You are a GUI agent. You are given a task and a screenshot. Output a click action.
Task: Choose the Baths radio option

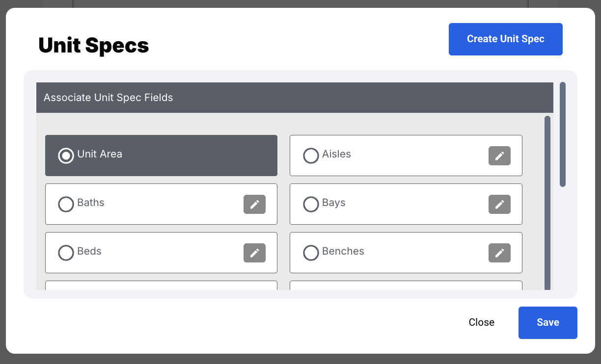pyautogui.click(x=66, y=204)
